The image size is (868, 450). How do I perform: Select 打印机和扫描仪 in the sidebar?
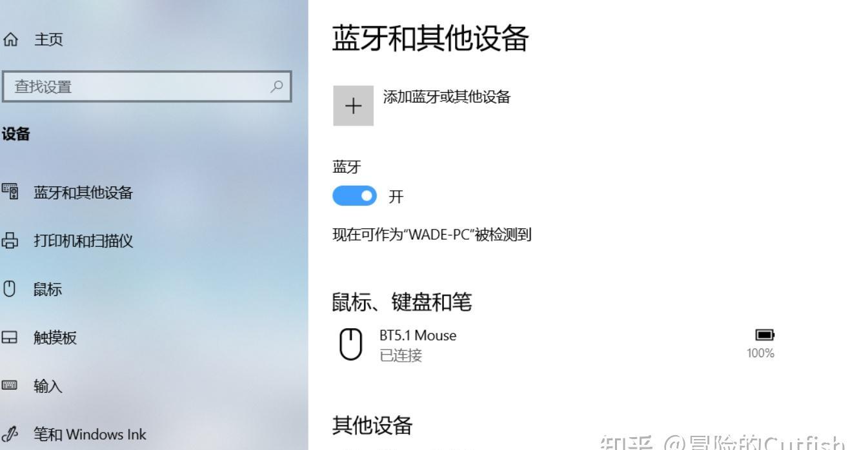click(x=83, y=241)
